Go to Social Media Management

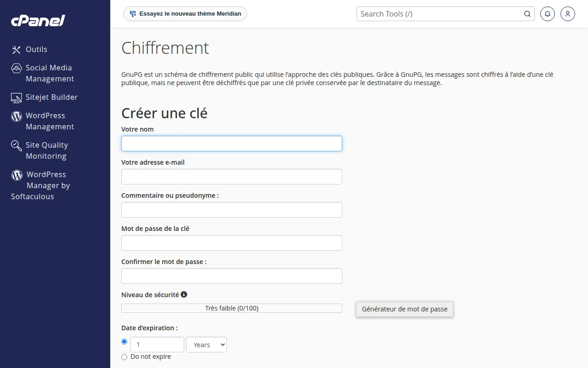pyautogui.click(x=50, y=73)
